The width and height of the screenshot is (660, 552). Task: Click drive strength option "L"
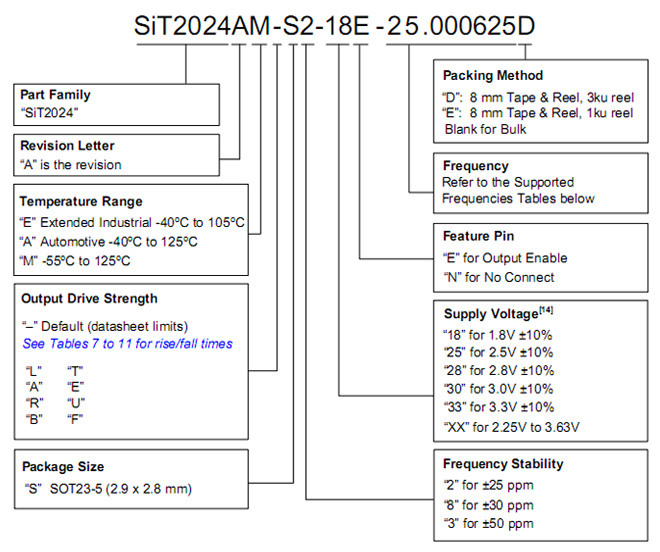pyautogui.click(x=34, y=371)
